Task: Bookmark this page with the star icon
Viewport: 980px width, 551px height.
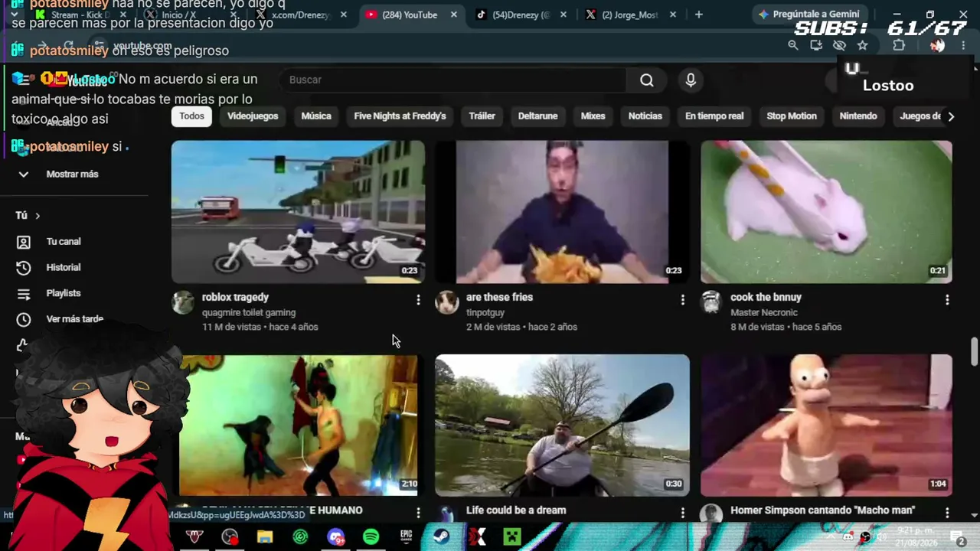Action: [863, 45]
